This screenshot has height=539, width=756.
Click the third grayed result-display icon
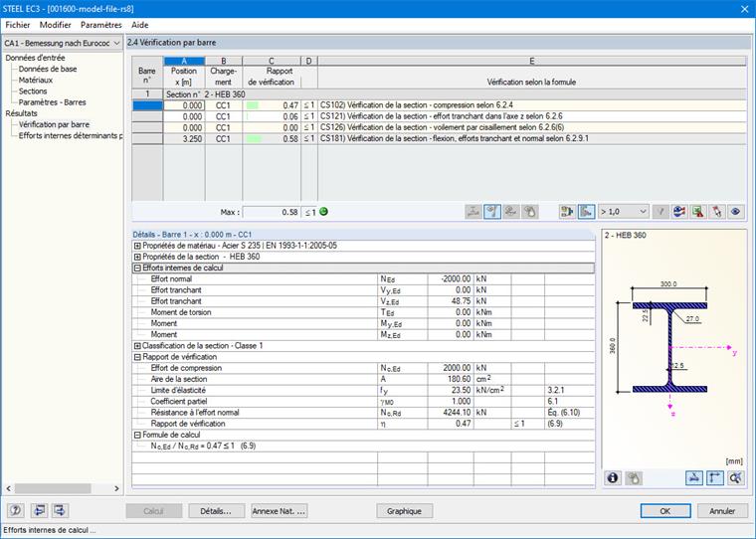pyautogui.click(x=511, y=212)
